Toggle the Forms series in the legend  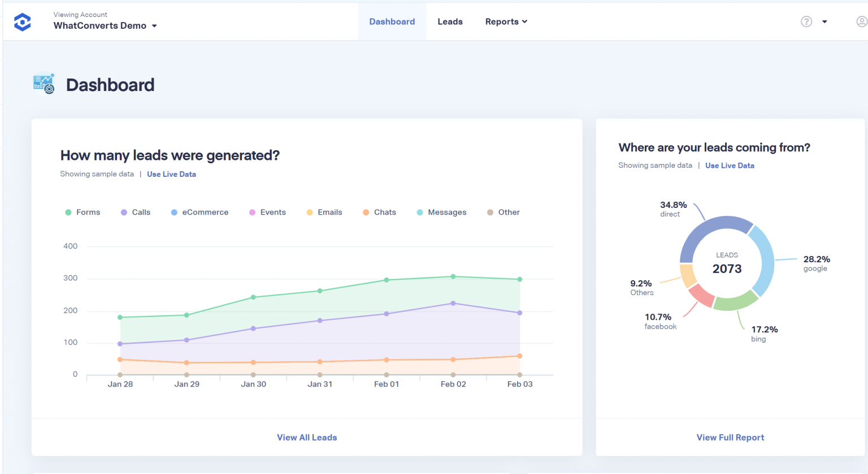[83, 212]
